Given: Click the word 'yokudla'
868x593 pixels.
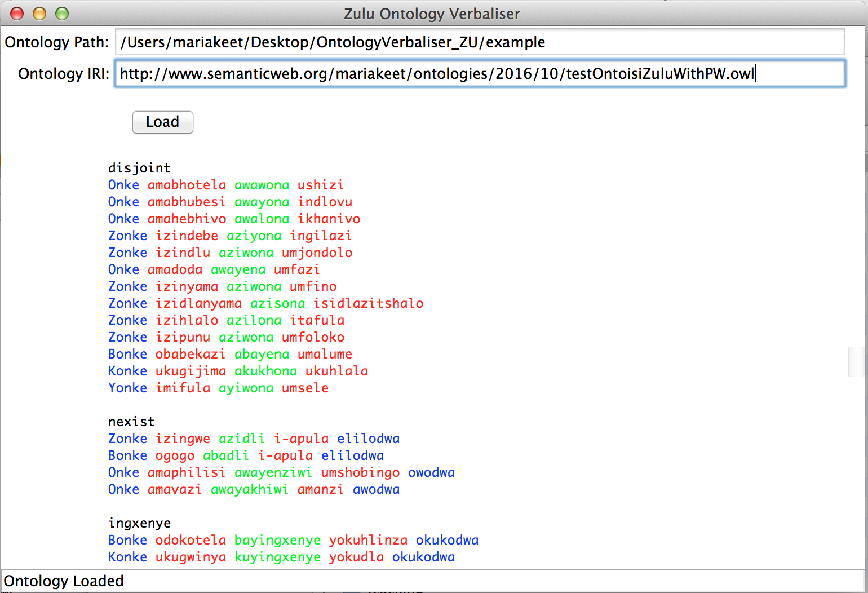Looking at the screenshot, I should coord(356,557).
